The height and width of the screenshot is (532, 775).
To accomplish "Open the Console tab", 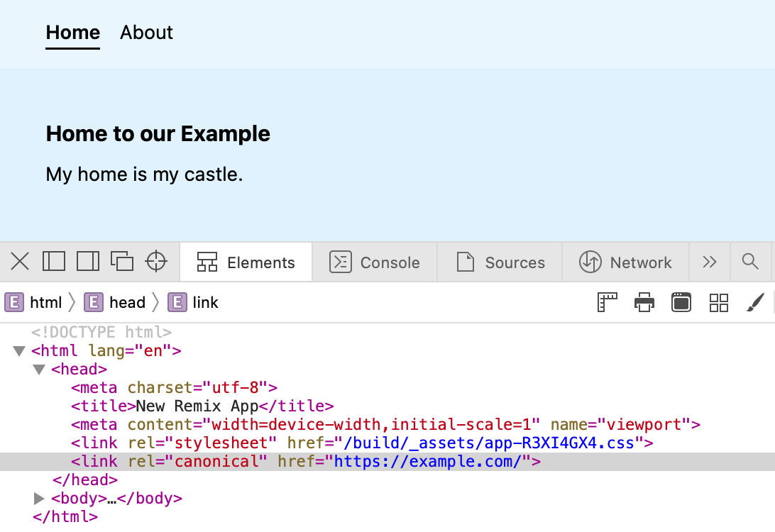I will click(375, 262).
